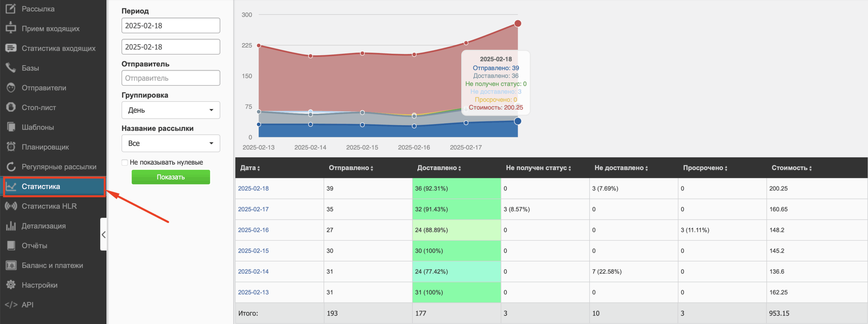This screenshot has width=868, height=324.
Task: Collapse the sidebar with the arrow handle
Action: coord(104,235)
